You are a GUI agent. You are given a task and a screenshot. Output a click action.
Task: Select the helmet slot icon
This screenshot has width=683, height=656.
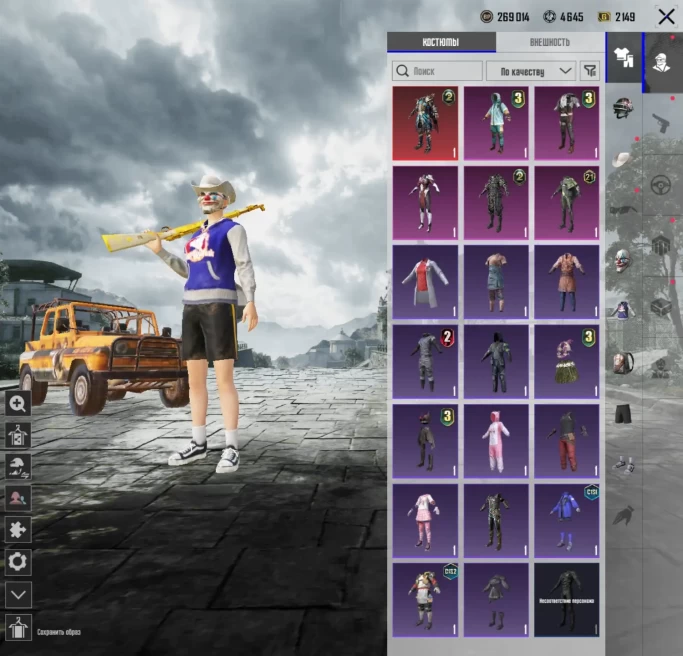tap(623, 108)
